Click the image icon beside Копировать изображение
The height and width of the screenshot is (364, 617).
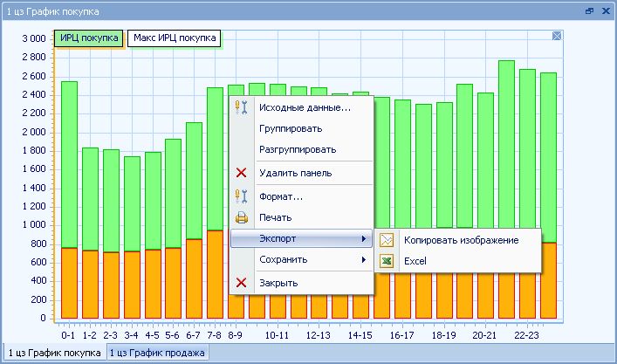tap(387, 240)
